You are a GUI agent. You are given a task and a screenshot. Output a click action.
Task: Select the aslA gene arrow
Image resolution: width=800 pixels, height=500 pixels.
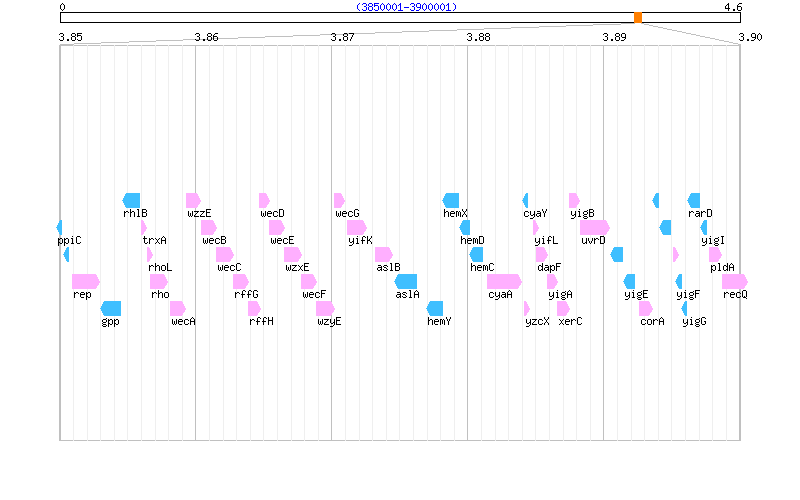pos(406,281)
